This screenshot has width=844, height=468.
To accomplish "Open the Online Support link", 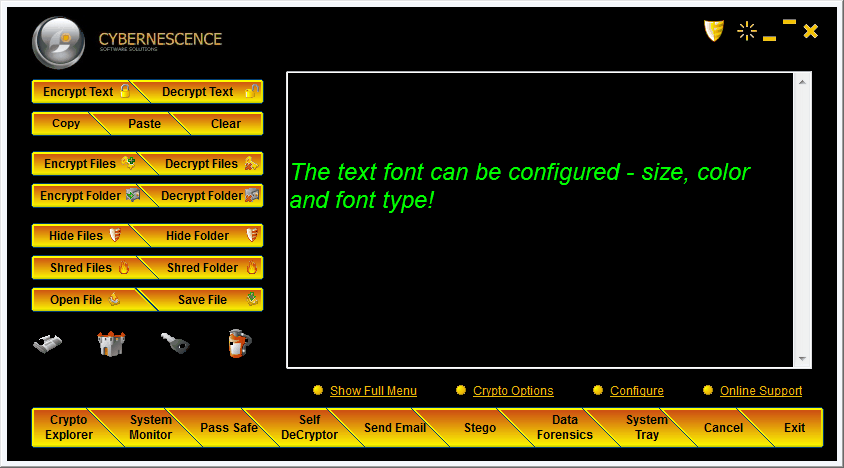I will pyautogui.click(x=761, y=391).
